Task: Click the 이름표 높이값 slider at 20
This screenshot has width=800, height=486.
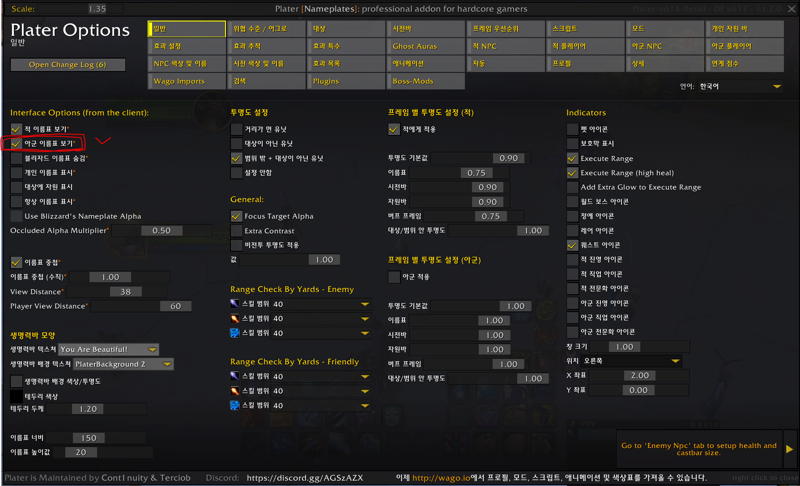Action: click(x=103, y=452)
